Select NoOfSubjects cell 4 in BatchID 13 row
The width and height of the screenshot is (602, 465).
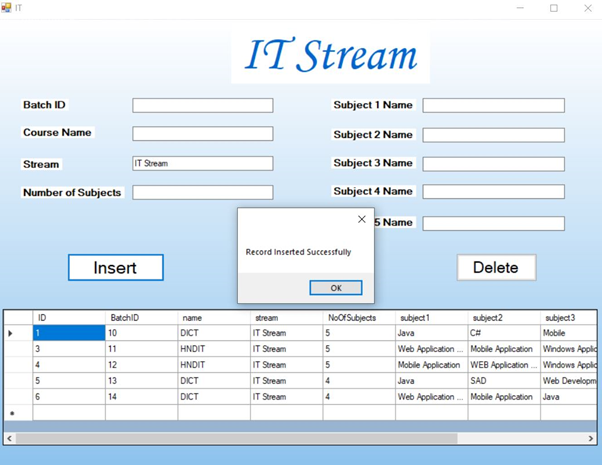point(359,381)
